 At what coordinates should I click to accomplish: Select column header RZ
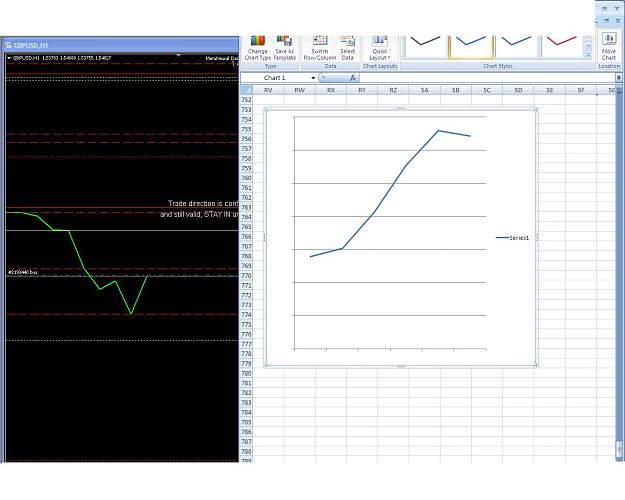click(393, 91)
